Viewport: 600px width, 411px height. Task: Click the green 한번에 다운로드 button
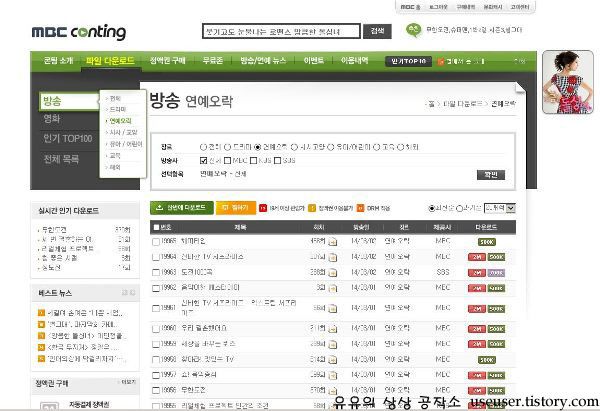point(182,208)
